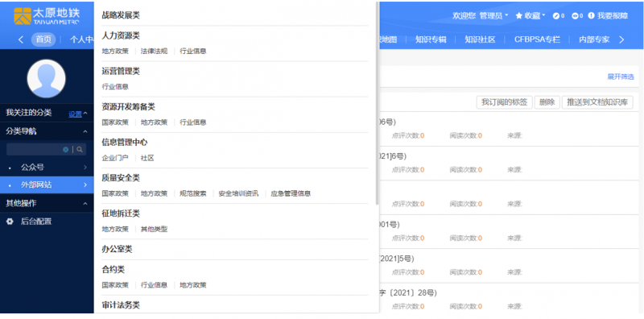Click 推送到文档知识库 button
Image resolution: width=644 pixels, height=319 pixels.
point(597,102)
